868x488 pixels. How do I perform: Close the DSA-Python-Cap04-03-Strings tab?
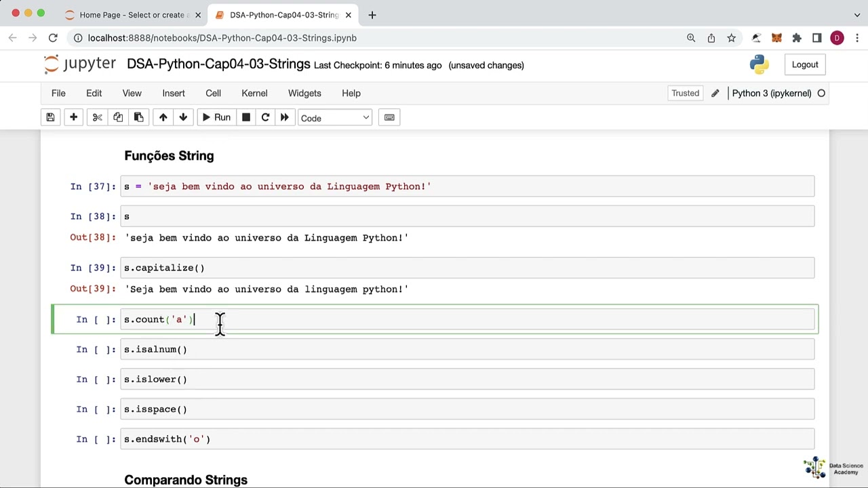pyautogui.click(x=349, y=14)
